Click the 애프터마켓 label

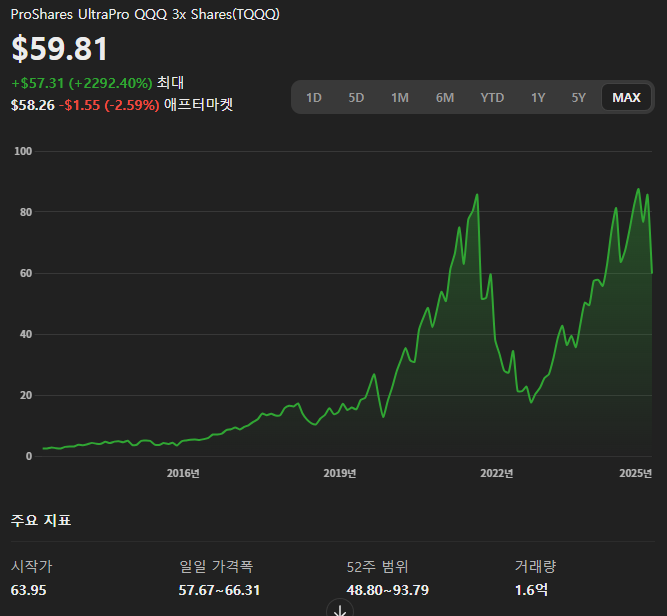(x=199, y=105)
